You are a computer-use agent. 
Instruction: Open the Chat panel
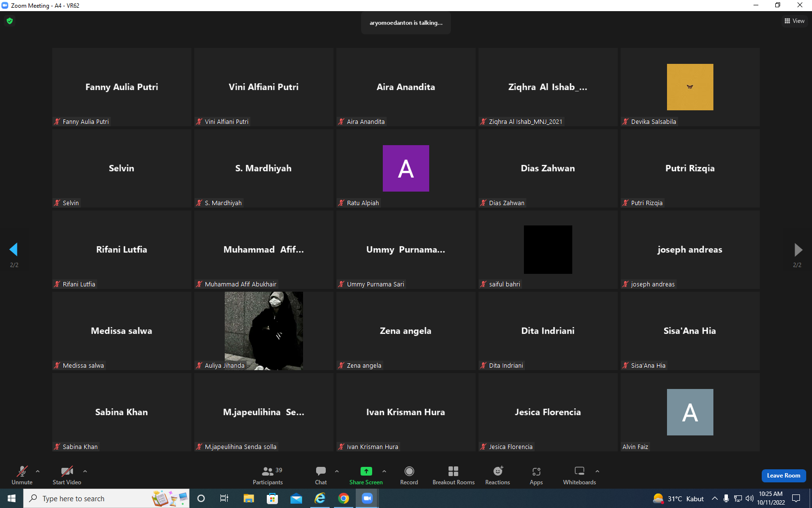321,476
